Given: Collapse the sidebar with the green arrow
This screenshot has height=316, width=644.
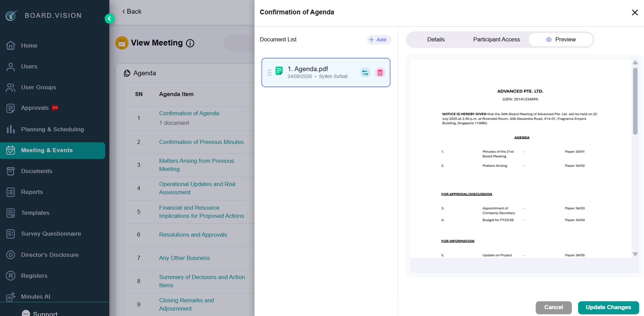Looking at the screenshot, I should tap(109, 18).
